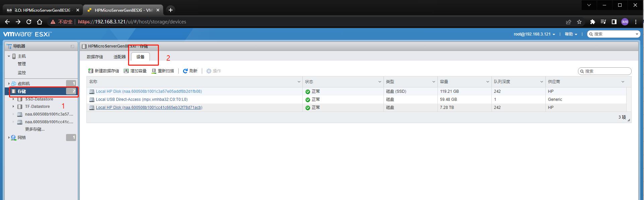Open the 7.28 TB Local HP Disk link
The image size is (644, 200).
pos(149,108)
